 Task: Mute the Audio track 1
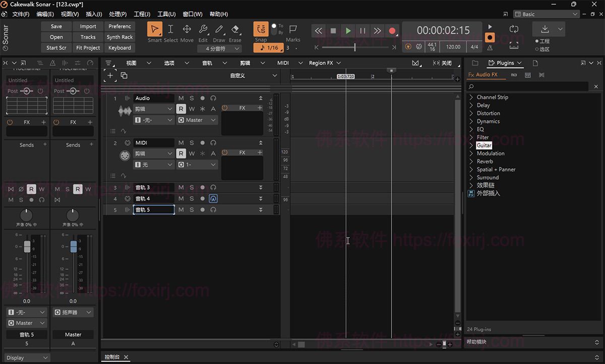point(181,98)
